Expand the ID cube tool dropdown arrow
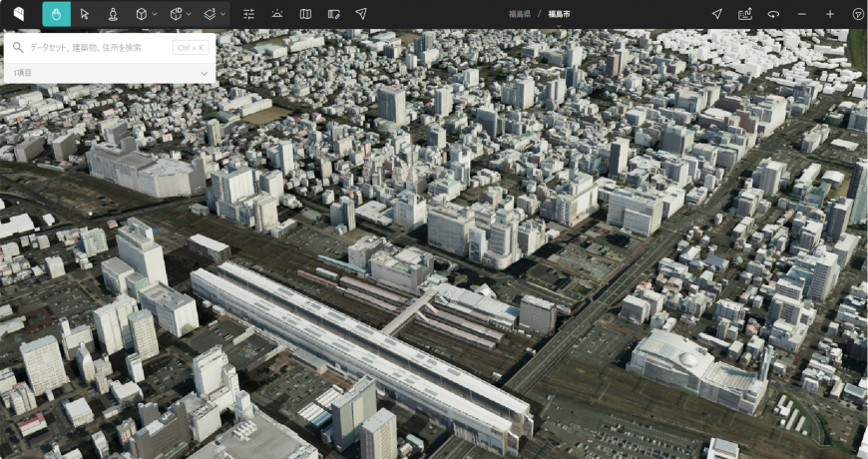This screenshot has width=868, height=459. (189, 14)
